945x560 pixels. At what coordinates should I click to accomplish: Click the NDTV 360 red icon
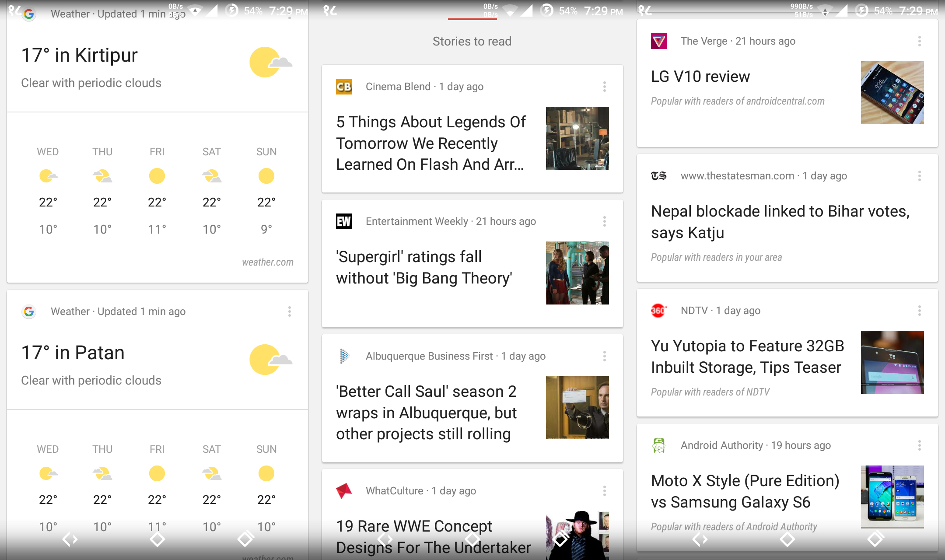[x=658, y=311]
